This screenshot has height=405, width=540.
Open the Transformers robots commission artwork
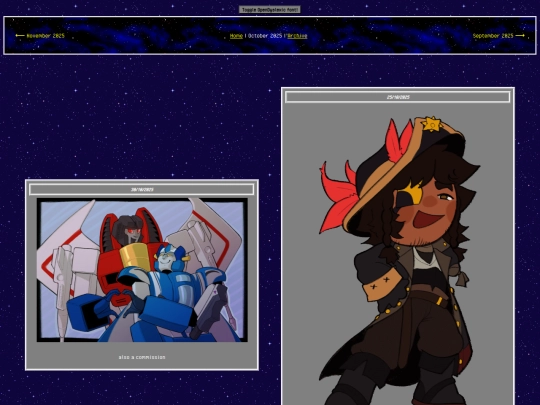[x=142, y=270]
